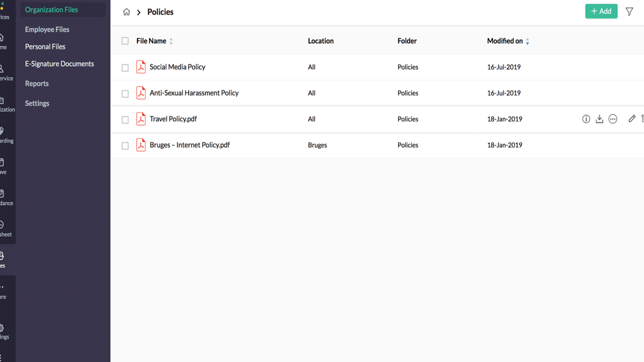Tick the checkbox beside Bruges – Internet Policy.pdf
This screenshot has width=644, height=362.
(125, 145)
